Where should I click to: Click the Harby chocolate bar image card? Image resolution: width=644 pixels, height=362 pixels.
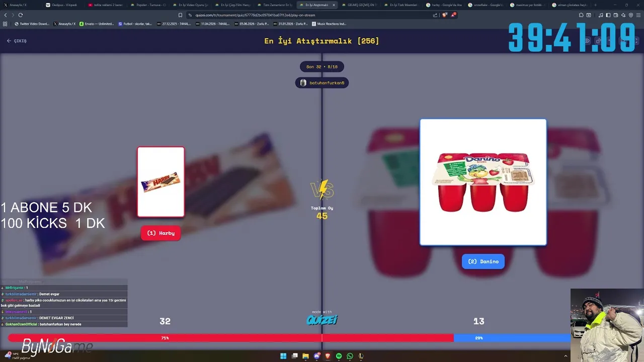(x=161, y=182)
